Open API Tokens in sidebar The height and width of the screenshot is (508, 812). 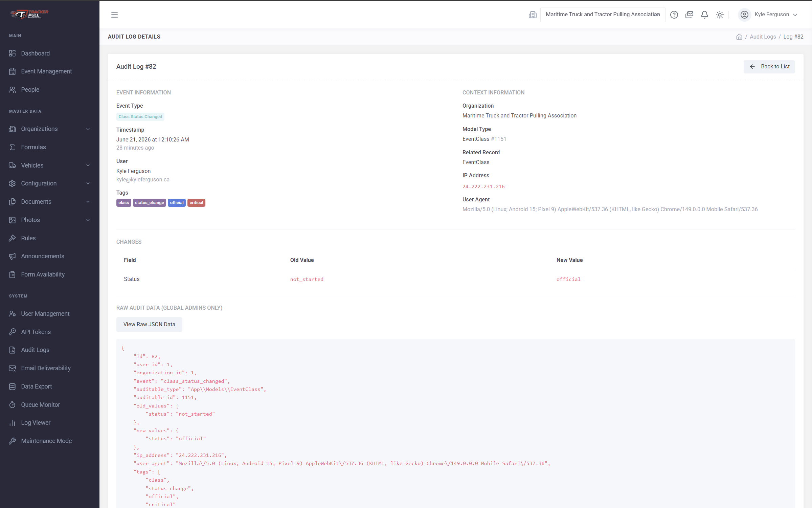tap(50, 332)
